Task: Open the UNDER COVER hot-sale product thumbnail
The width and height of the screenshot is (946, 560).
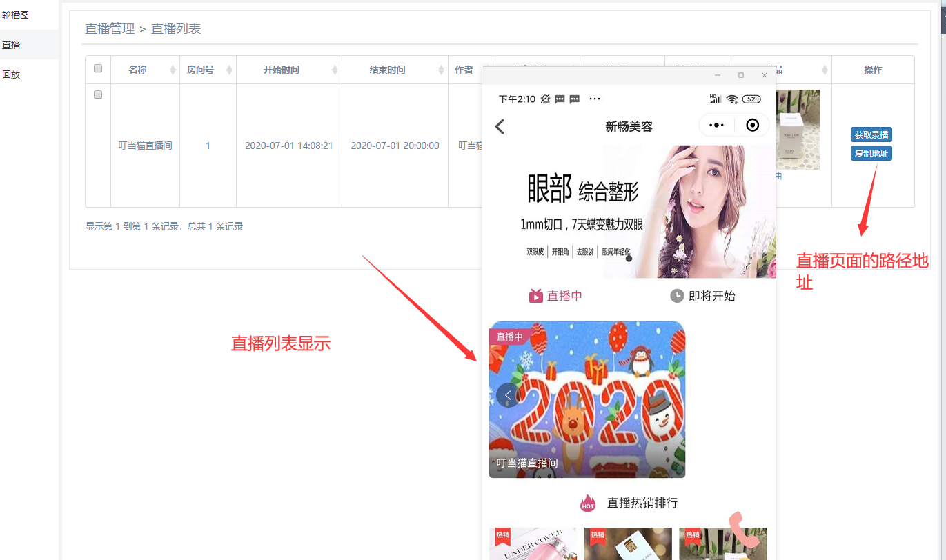Action: coord(533,543)
